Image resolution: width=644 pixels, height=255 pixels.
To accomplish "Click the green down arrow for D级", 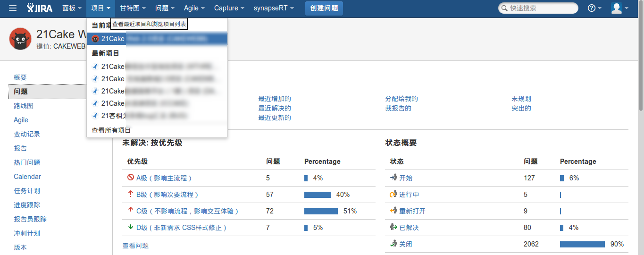I will [131, 227].
